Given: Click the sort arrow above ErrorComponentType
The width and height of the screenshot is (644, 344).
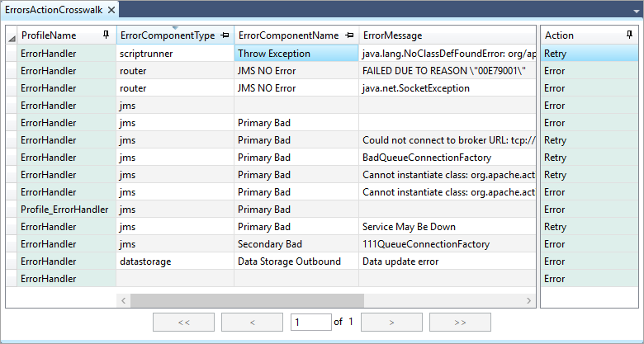Looking at the screenshot, I should [175, 28].
